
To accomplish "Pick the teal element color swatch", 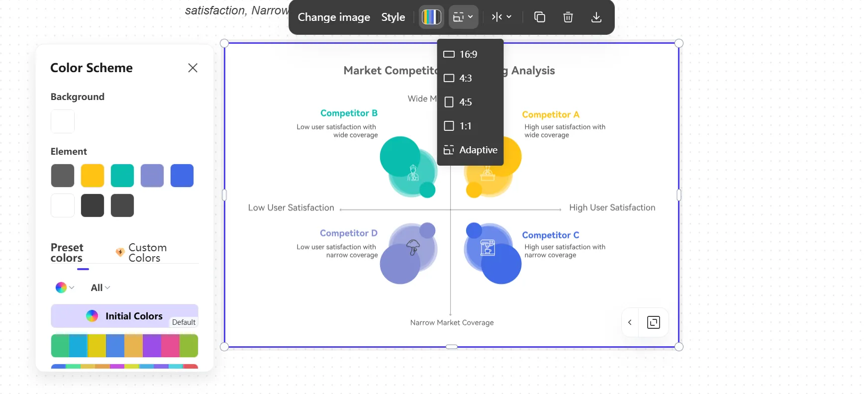I will pos(122,176).
